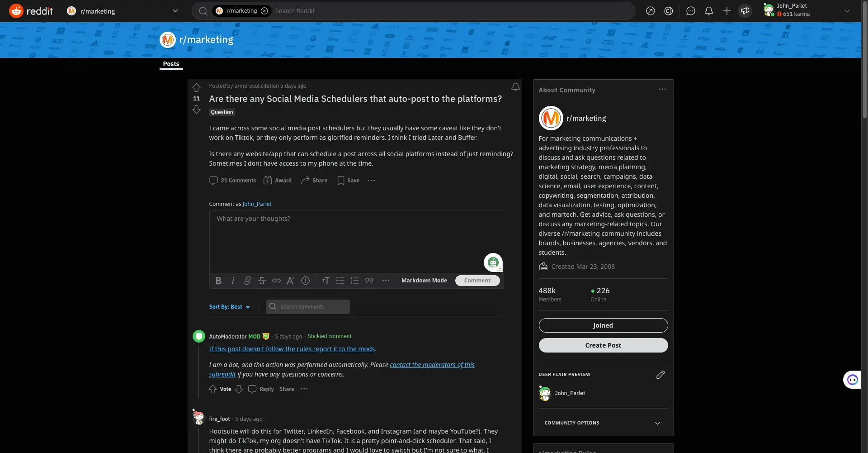This screenshot has height=453, width=868.
Task: Click the Italic formatting icon
Action: (x=233, y=281)
